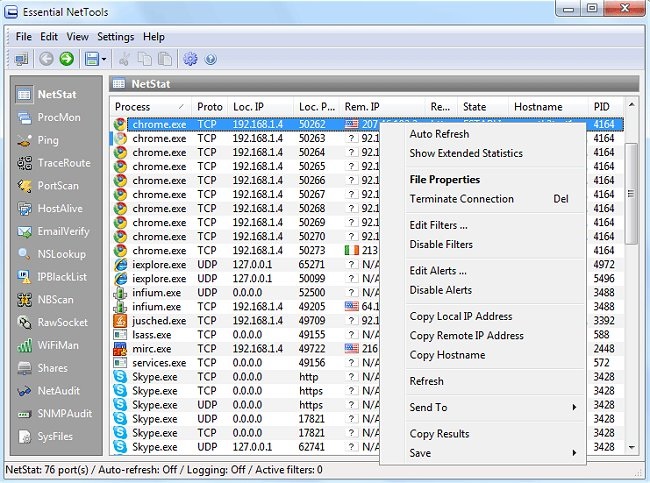Open Settings via gear toolbar icon

coord(190,59)
